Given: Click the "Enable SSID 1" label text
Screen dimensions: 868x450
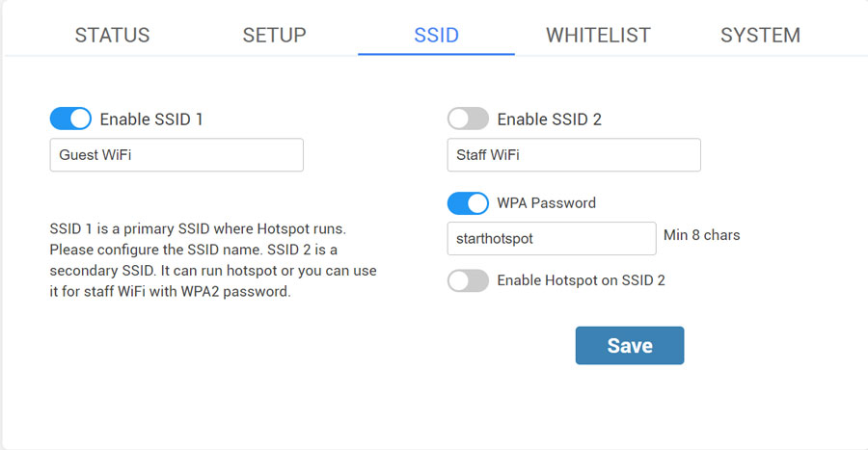Looking at the screenshot, I should click(151, 119).
